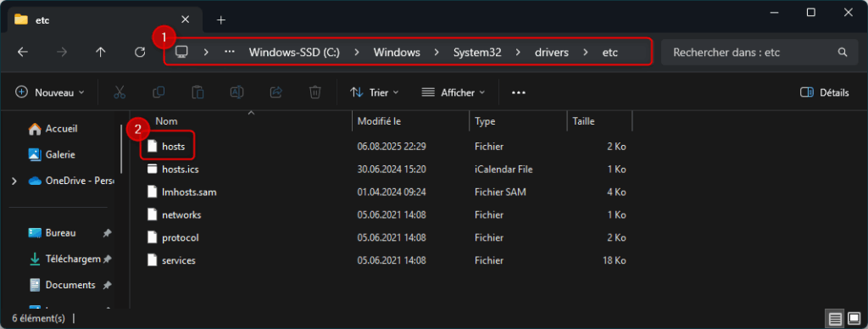Expand the OneDrive sidebar tree node
Image resolution: width=868 pixels, height=329 pixels.
pyautogui.click(x=14, y=181)
